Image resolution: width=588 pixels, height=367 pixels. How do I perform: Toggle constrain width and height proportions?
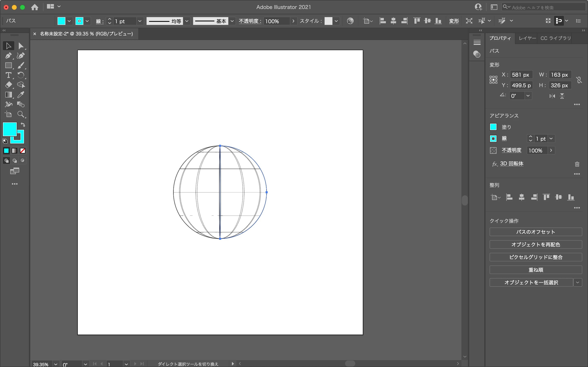coord(579,80)
